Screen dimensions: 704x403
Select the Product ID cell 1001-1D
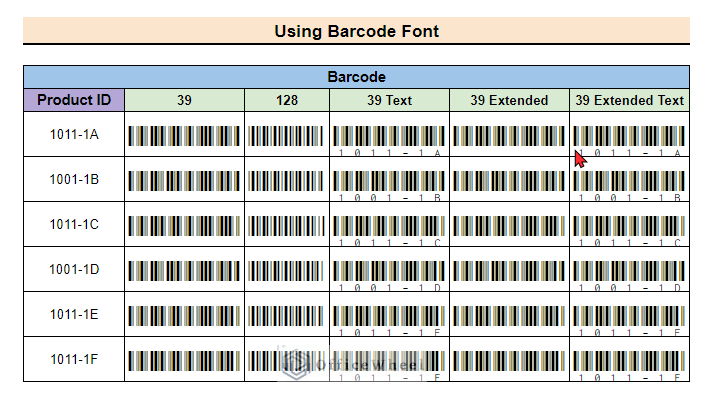(74, 269)
